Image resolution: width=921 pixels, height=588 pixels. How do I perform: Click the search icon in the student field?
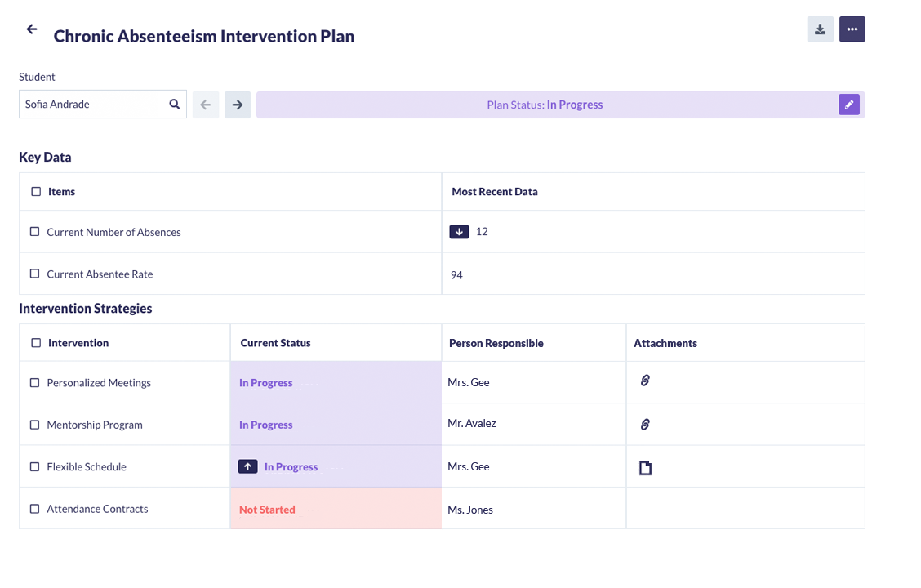(x=174, y=104)
